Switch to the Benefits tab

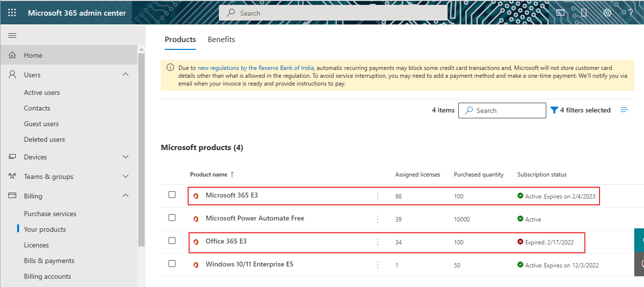click(221, 40)
